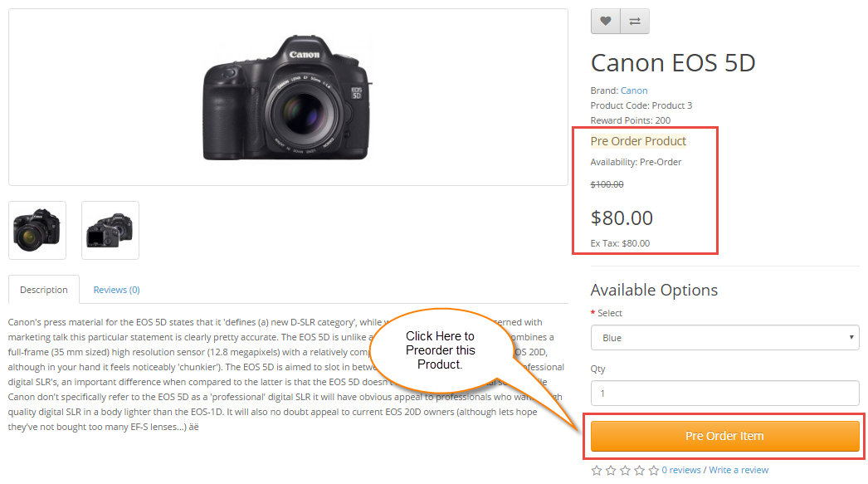Click the 0 reviews link
The width and height of the screenshot is (868, 484).
(x=681, y=470)
